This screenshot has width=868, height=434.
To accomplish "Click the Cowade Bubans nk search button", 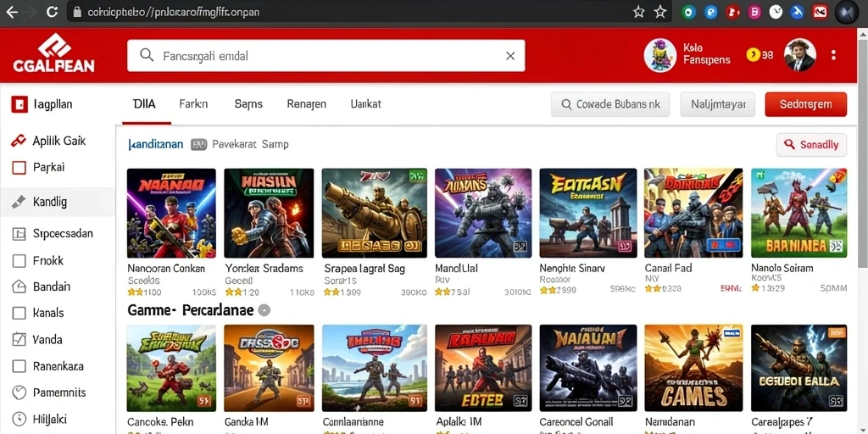I will coord(610,104).
